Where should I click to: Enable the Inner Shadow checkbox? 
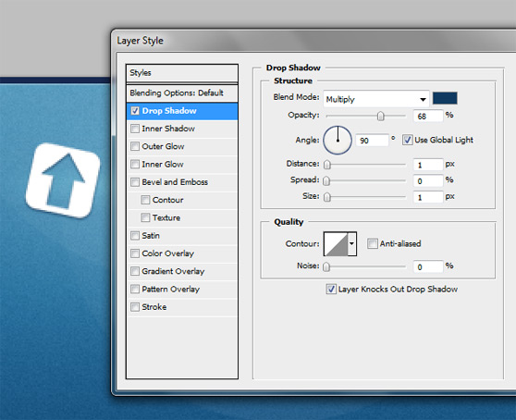point(135,129)
